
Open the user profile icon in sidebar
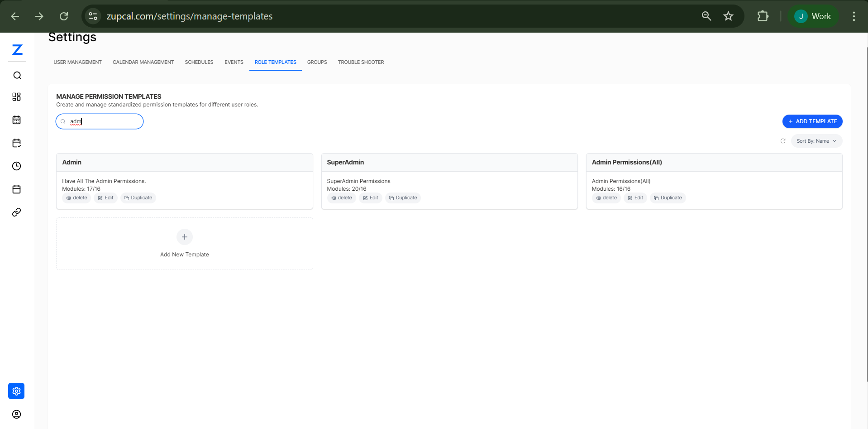click(x=17, y=415)
